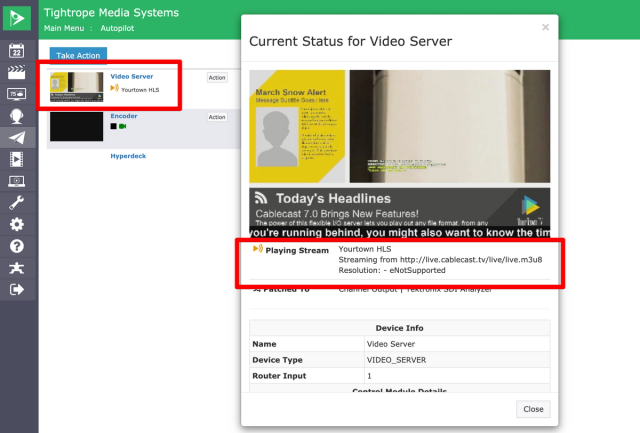Close dialog with the X icon
This screenshot has width=640, height=433.
coord(545,27)
